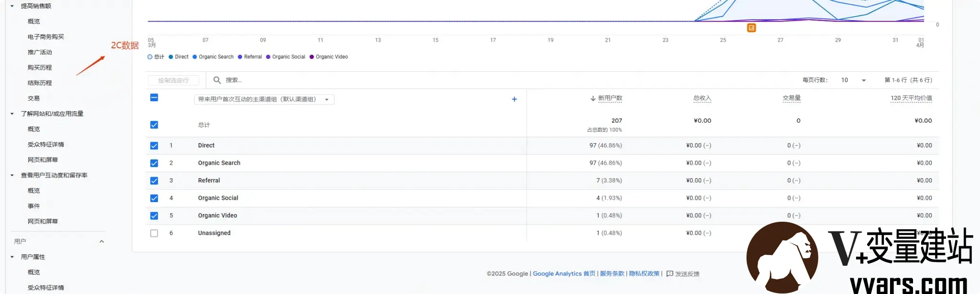Click the 总计 legend circle icon

[150, 57]
